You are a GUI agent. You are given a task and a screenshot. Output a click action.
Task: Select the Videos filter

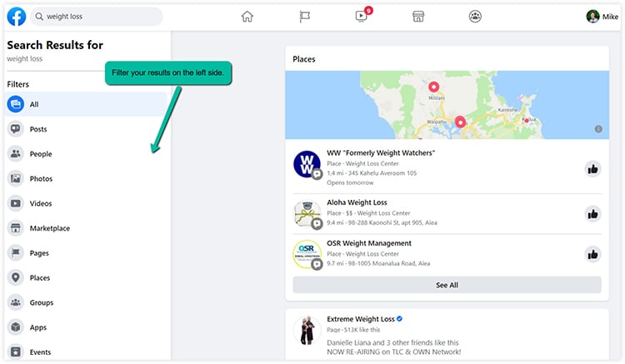click(x=86, y=203)
